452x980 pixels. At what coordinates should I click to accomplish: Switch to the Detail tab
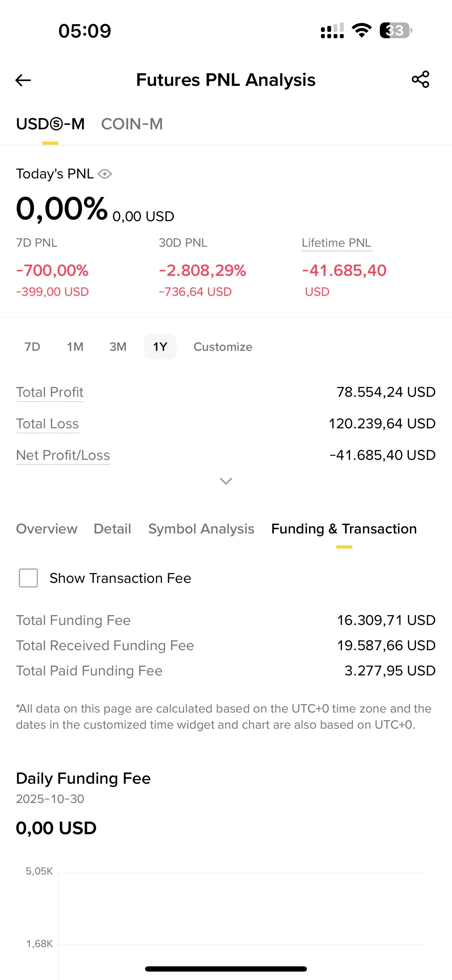click(112, 529)
